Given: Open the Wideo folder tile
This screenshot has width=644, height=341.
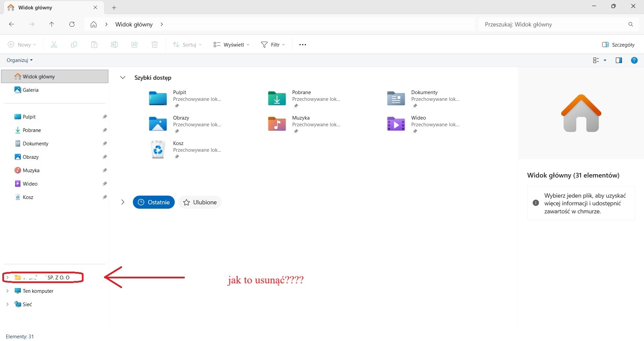Looking at the screenshot, I should click(x=423, y=124).
